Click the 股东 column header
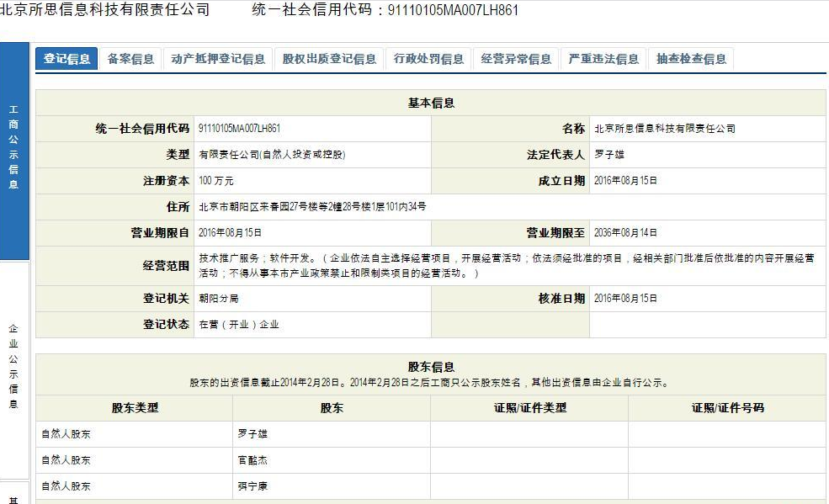Screen dimensions: 829x504 332,408
